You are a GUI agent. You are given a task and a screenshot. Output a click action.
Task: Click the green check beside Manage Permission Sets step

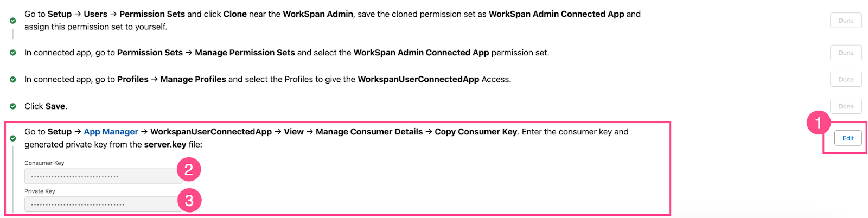pos(12,53)
